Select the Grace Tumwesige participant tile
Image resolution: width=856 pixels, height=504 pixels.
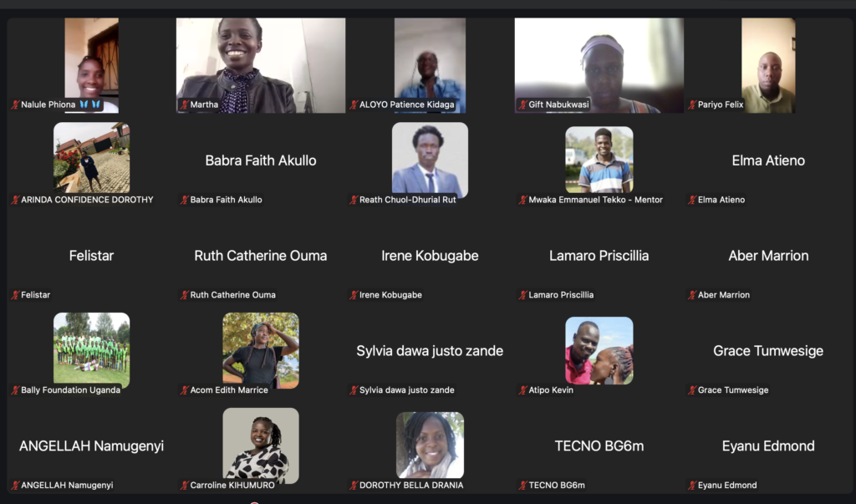pos(768,350)
